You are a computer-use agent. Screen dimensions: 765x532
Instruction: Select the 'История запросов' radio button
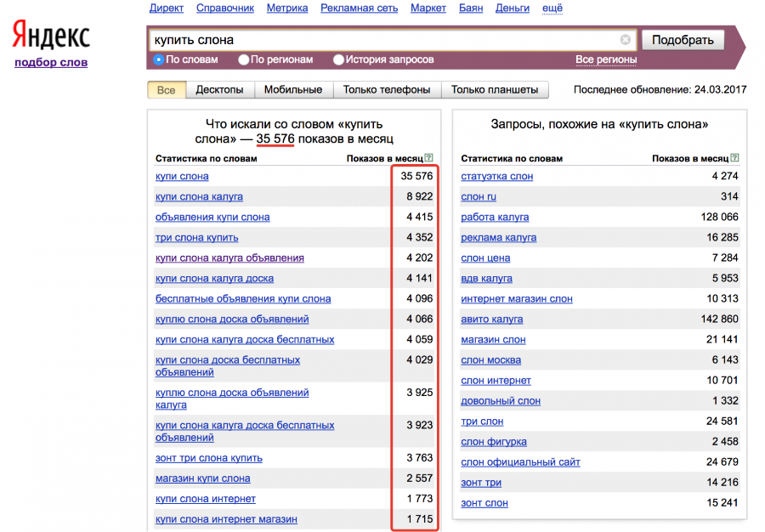[338, 60]
